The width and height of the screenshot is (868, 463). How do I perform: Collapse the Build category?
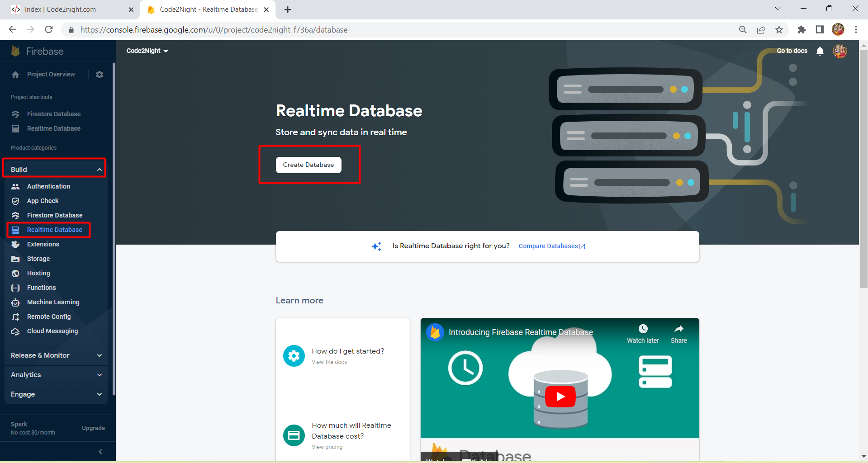100,170
